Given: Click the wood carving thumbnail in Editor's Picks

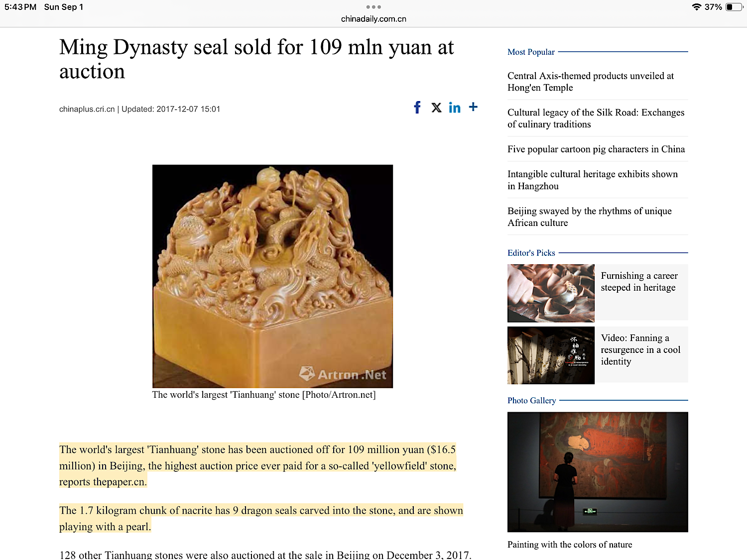Looking at the screenshot, I should coord(551,293).
